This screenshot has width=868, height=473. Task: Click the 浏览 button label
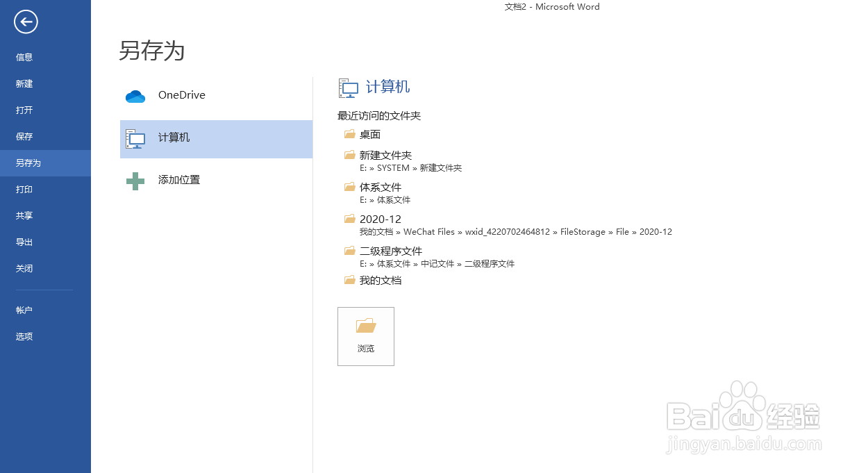pos(366,349)
